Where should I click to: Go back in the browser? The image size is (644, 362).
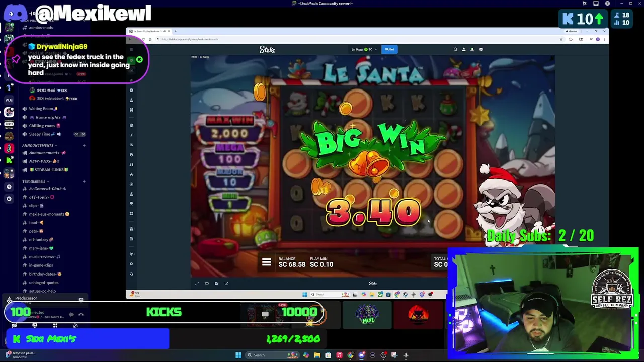[130, 39]
